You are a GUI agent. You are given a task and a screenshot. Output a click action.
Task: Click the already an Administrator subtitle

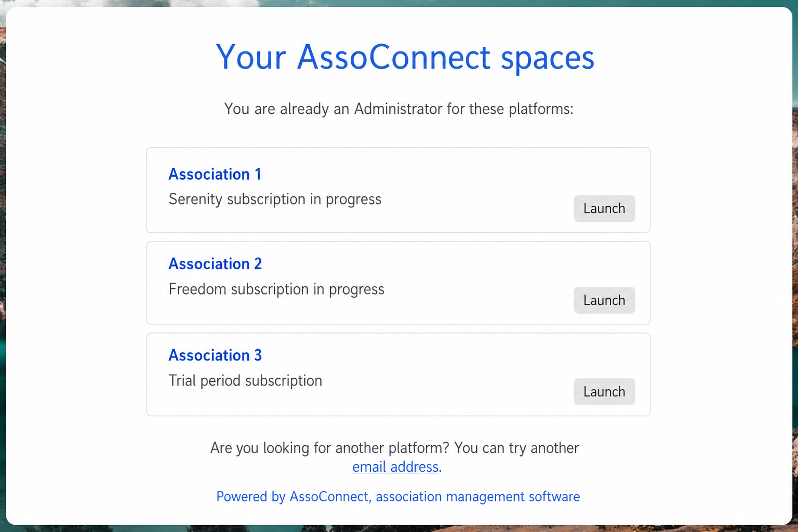[398, 109]
